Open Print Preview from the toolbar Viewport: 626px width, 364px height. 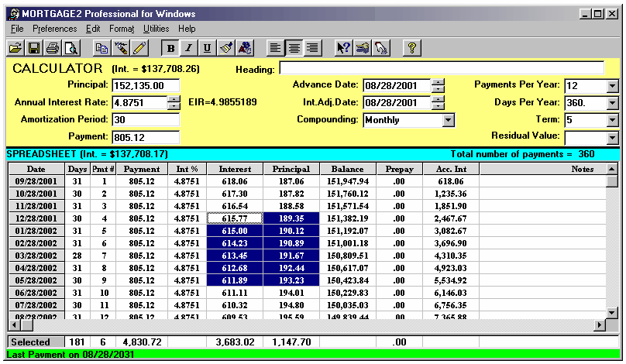(71, 48)
